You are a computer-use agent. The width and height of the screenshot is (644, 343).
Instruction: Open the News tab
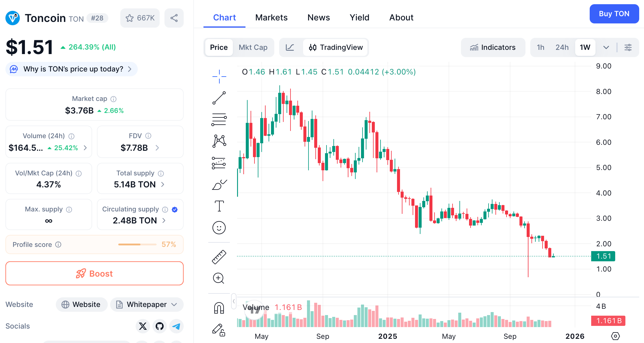click(x=318, y=17)
